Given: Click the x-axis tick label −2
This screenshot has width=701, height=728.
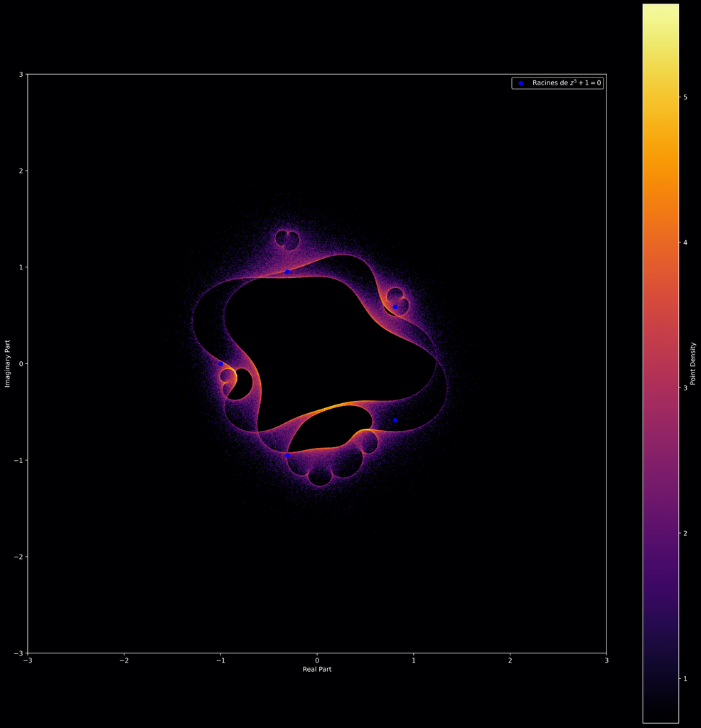Looking at the screenshot, I should pos(124,660).
